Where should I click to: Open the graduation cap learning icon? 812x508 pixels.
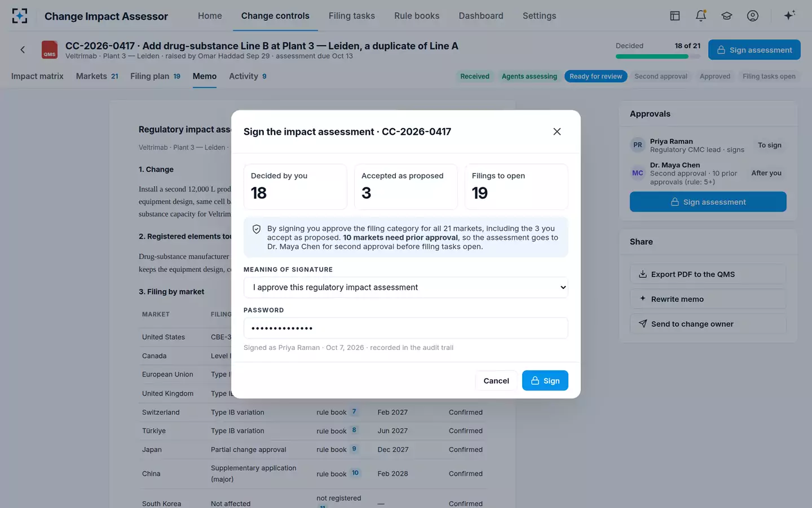(x=727, y=16)
